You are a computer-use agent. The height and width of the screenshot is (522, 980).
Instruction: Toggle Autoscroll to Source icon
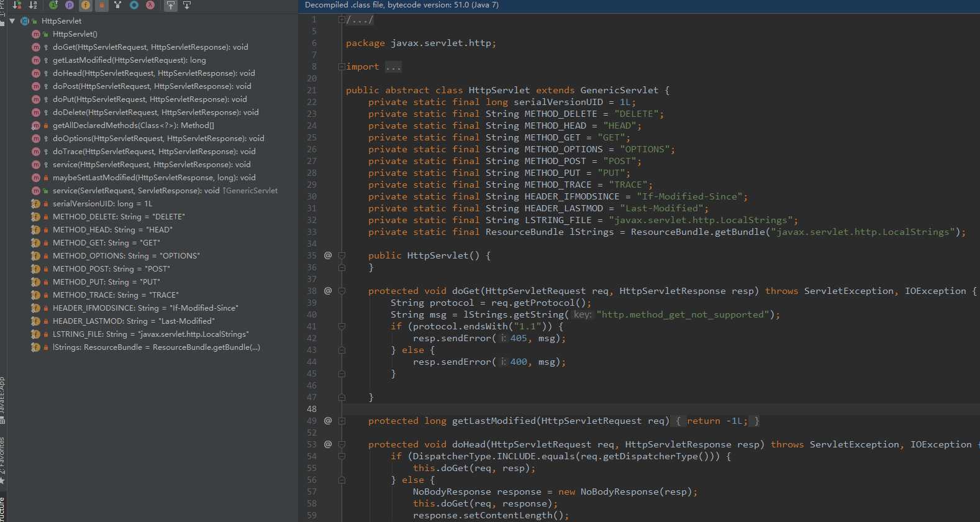pyautogui.click(x=171, y=5)
